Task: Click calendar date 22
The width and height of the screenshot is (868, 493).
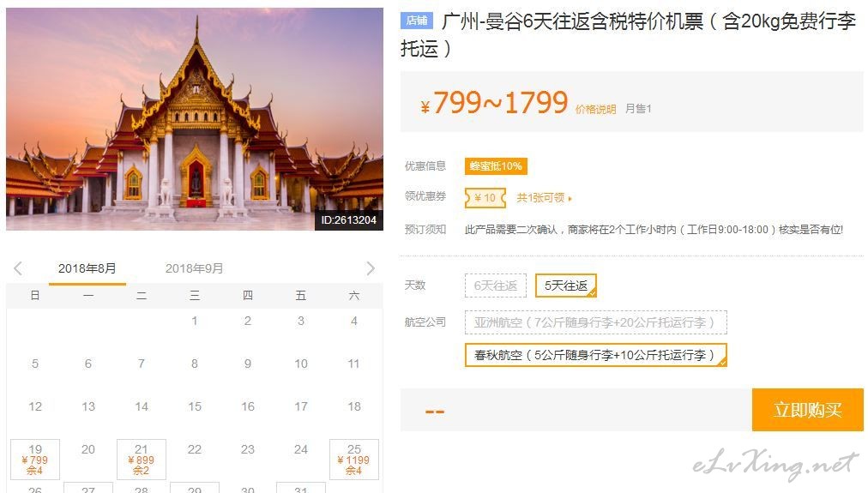Action: [195, 449]
